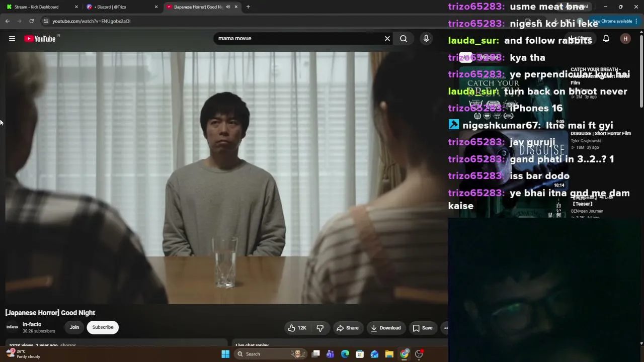Save the video to a playlist

(423, 328)
